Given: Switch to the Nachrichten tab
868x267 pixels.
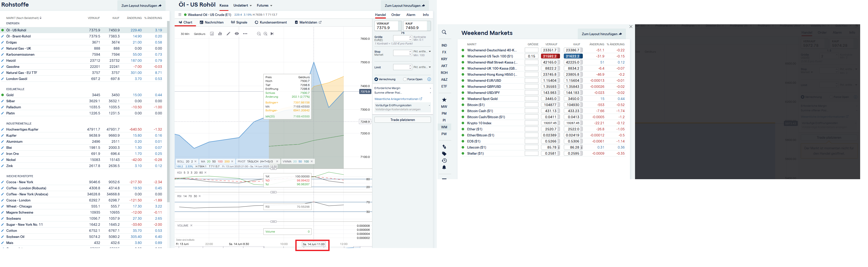Looking at the screenshot, I should (212, 23).
